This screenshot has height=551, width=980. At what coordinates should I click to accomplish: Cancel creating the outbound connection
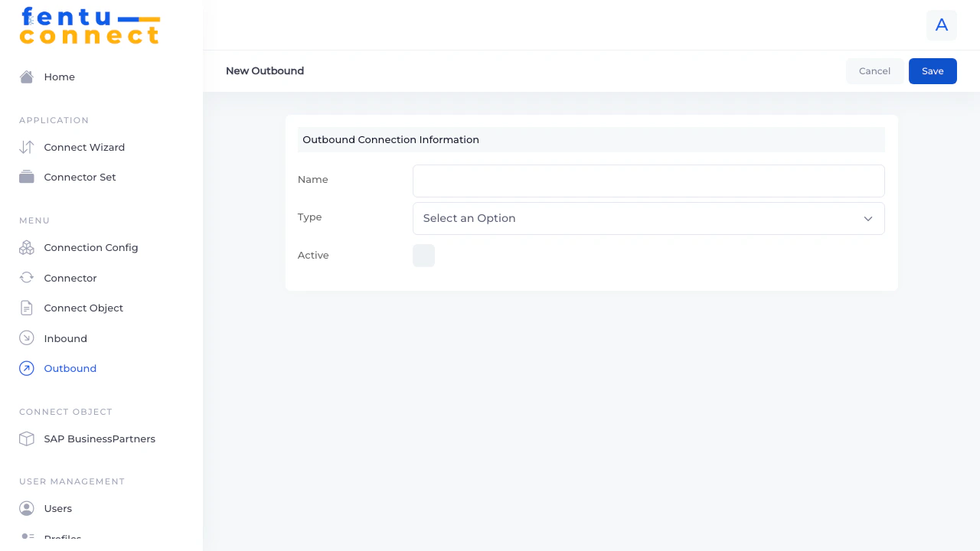[874, 70]
